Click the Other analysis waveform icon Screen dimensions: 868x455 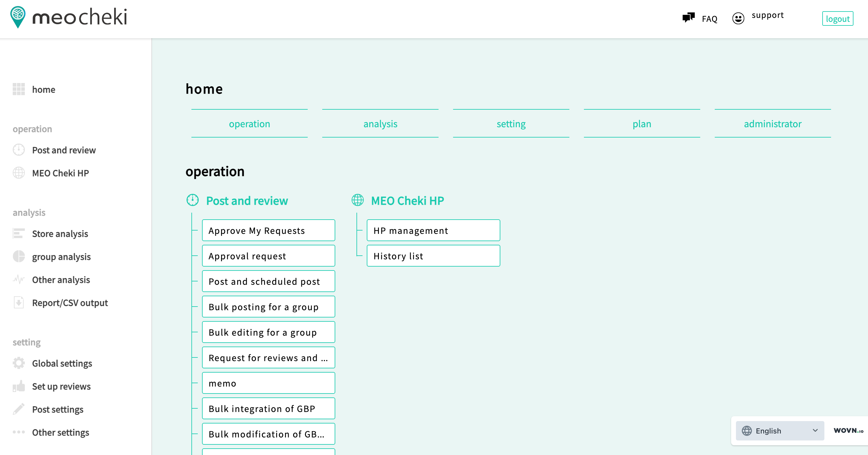(x=19, y=279)
